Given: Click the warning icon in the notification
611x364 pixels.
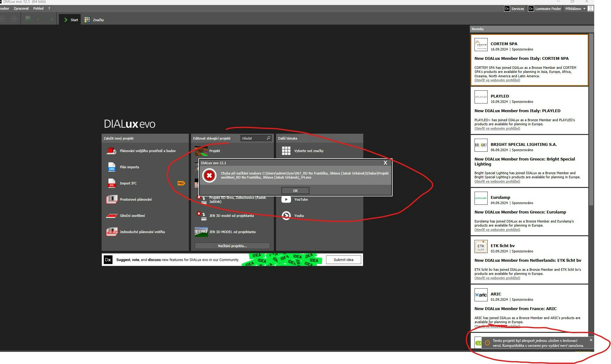Looking at the screenshot, I should pyautogui.click(x=487, y=343).
